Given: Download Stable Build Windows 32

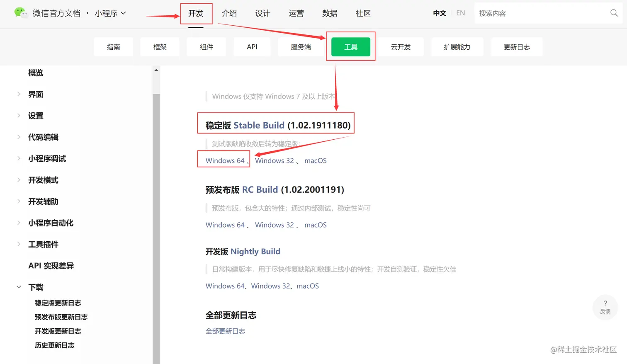Looking at the screenshot, I should pos(274,160).
